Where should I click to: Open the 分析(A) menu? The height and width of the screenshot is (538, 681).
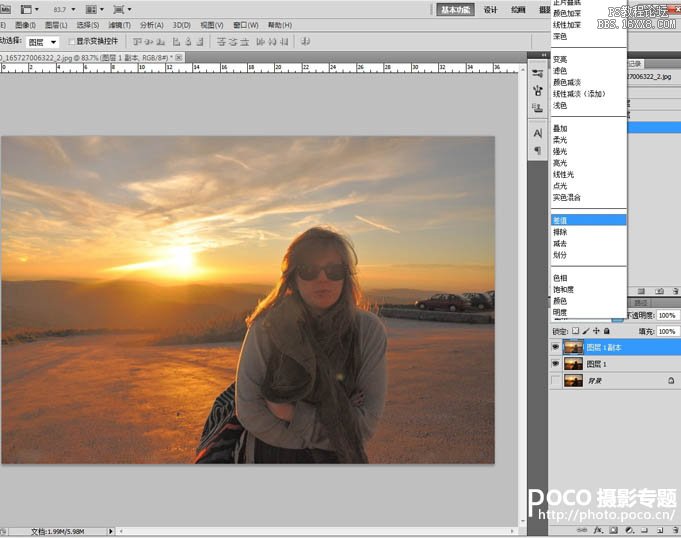point(152,25)
